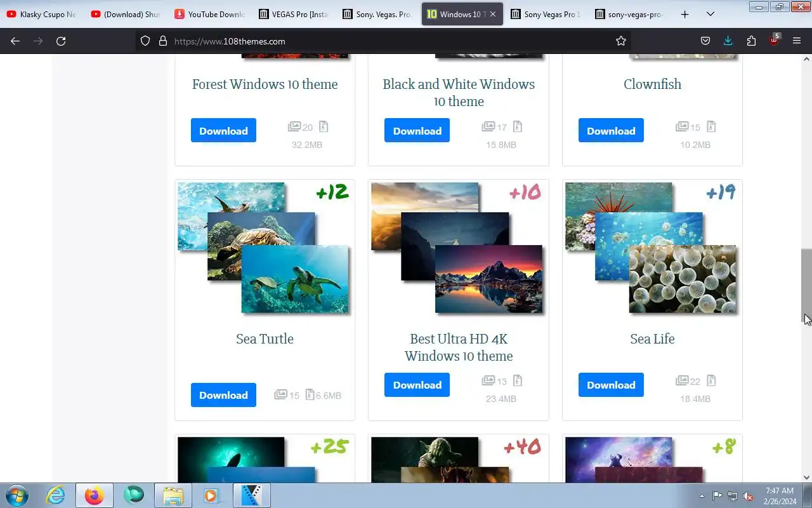View site security padlock info

coord(163,41)
